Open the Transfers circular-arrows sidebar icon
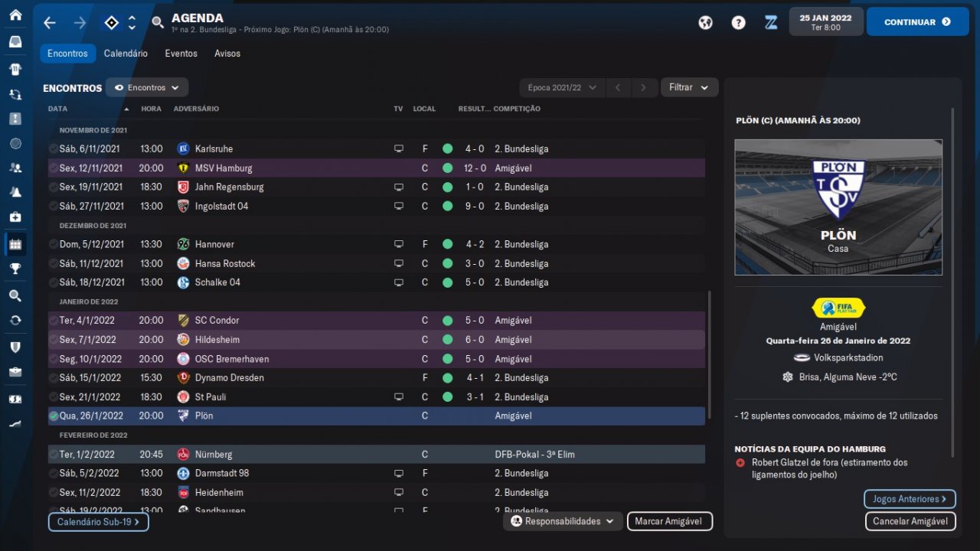The width and height of the screenshot is (980, 551). click(x=15, y=321)
